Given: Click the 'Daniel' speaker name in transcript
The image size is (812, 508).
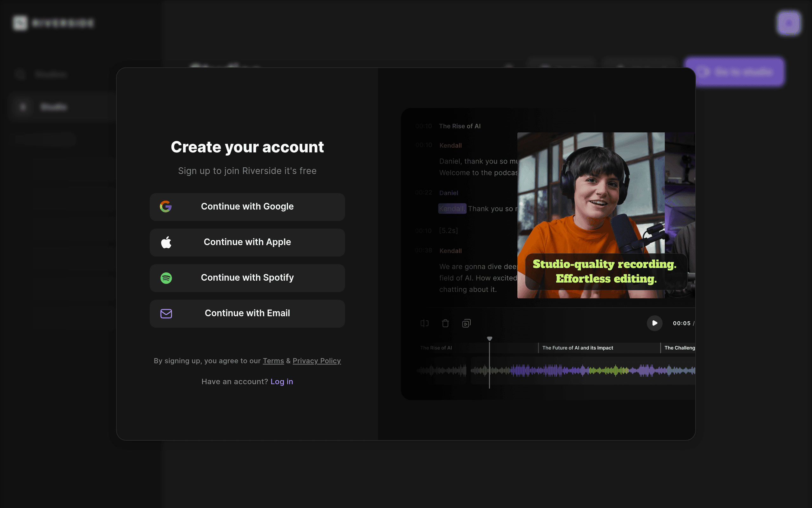Looking at the screenshot, I should (449, 193).
